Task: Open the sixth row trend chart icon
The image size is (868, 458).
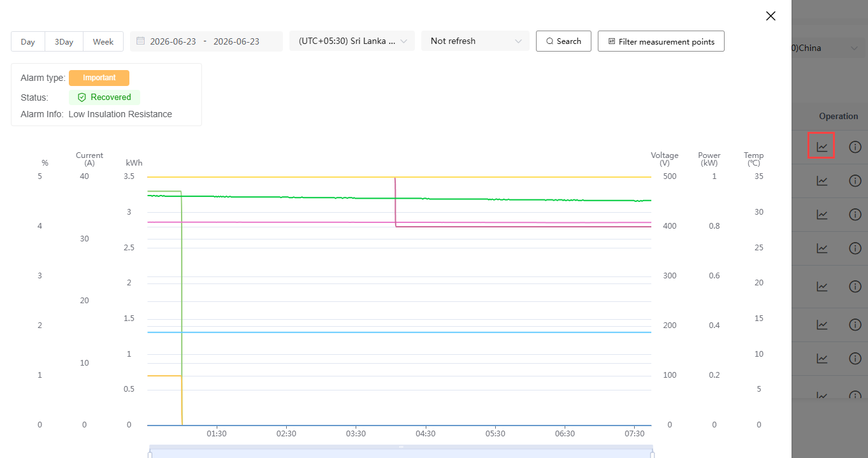Action: pos(822,325)
